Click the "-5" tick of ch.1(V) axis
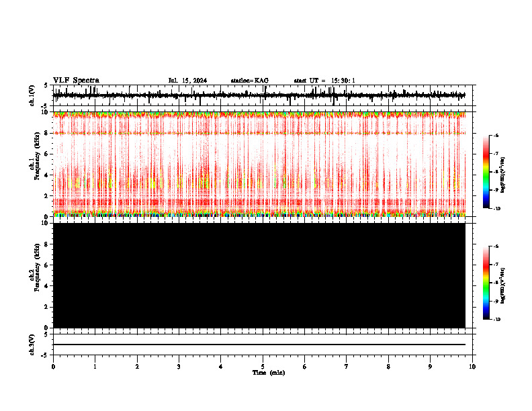 45,105
